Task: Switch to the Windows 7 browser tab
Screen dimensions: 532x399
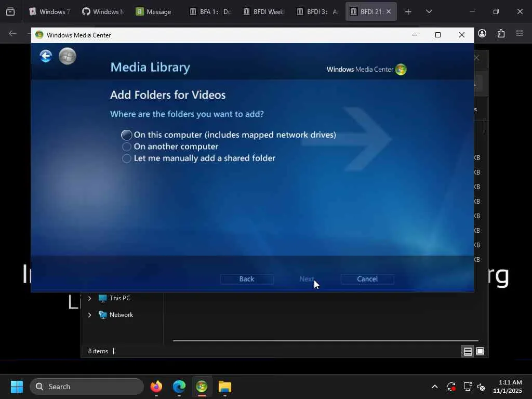Action: (x=49, y=11)
